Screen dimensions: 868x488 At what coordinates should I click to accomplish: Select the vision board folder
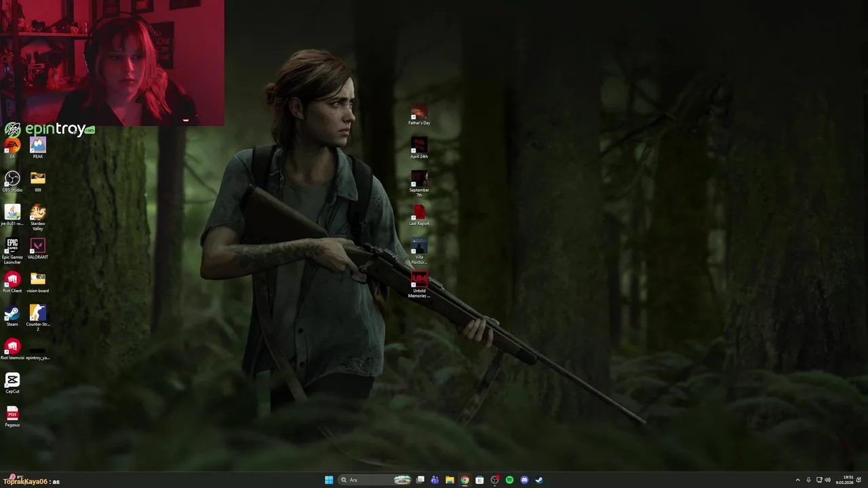point(38,282)
